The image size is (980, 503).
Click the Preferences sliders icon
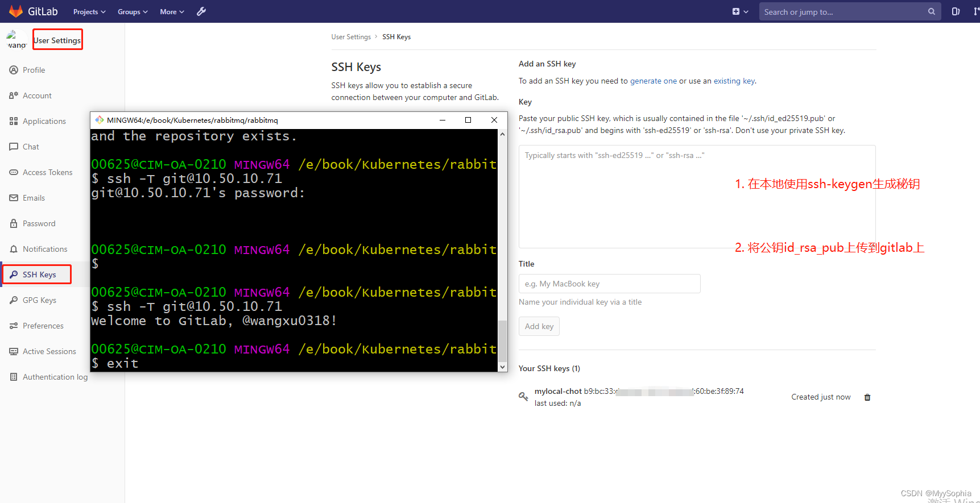click(x=14, y=326)
